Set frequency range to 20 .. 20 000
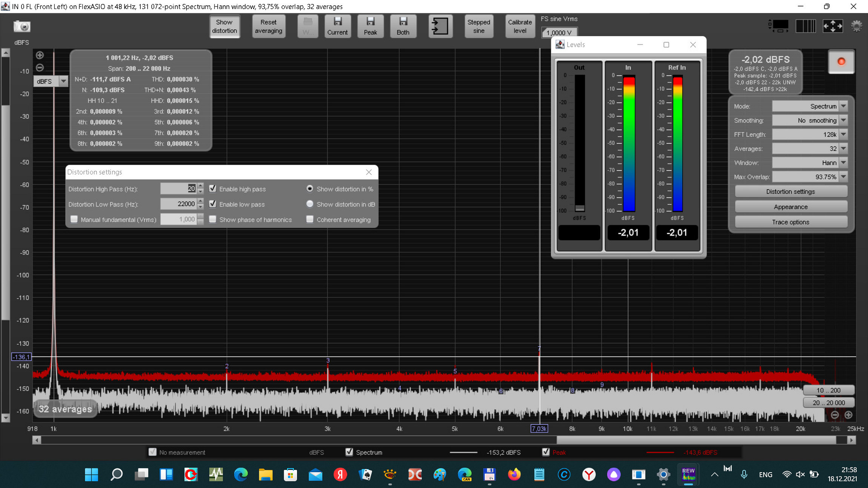Screen dimensions: 868x488 (828, 403)
